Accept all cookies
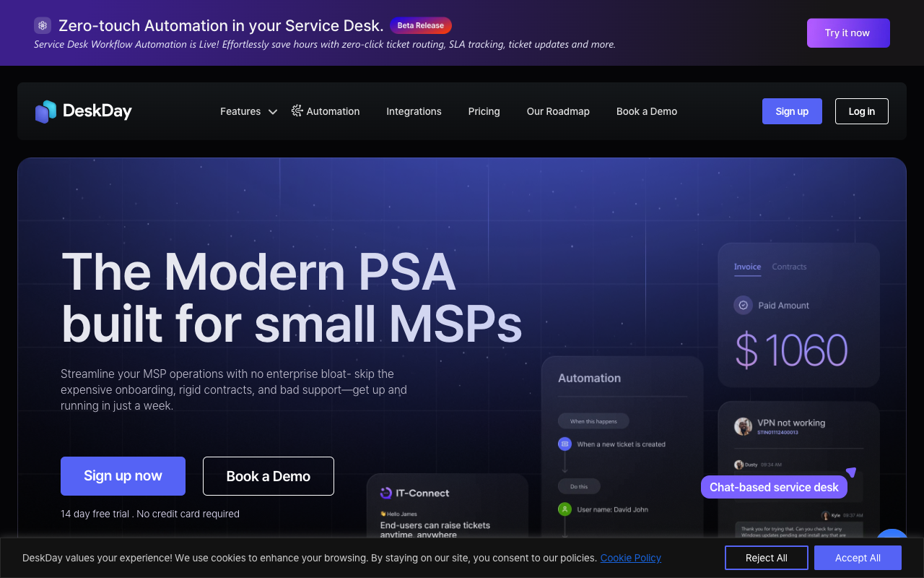The width and height of the screenshot is (924, 578). point(858,558)
